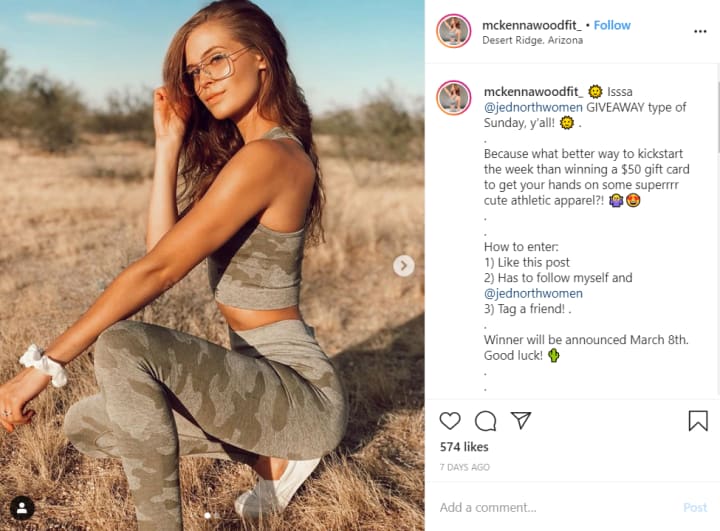View the 574 likes list
Screen dimensions: 720x531
coord(464,447)
